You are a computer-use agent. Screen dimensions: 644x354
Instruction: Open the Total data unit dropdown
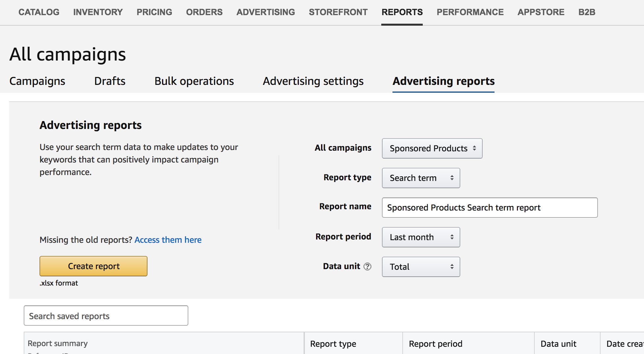421,267
